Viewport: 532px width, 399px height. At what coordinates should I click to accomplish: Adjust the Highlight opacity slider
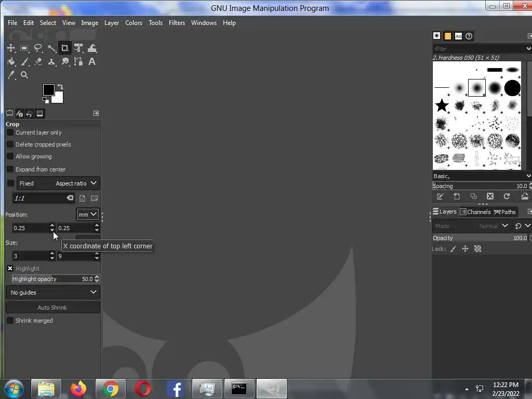coord(56,279)
